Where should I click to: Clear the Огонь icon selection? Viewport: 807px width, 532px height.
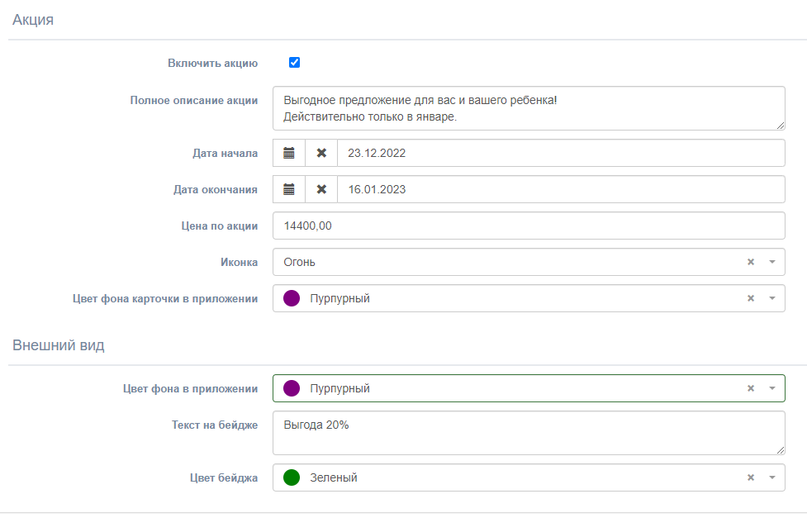click(x=751, y=262)
